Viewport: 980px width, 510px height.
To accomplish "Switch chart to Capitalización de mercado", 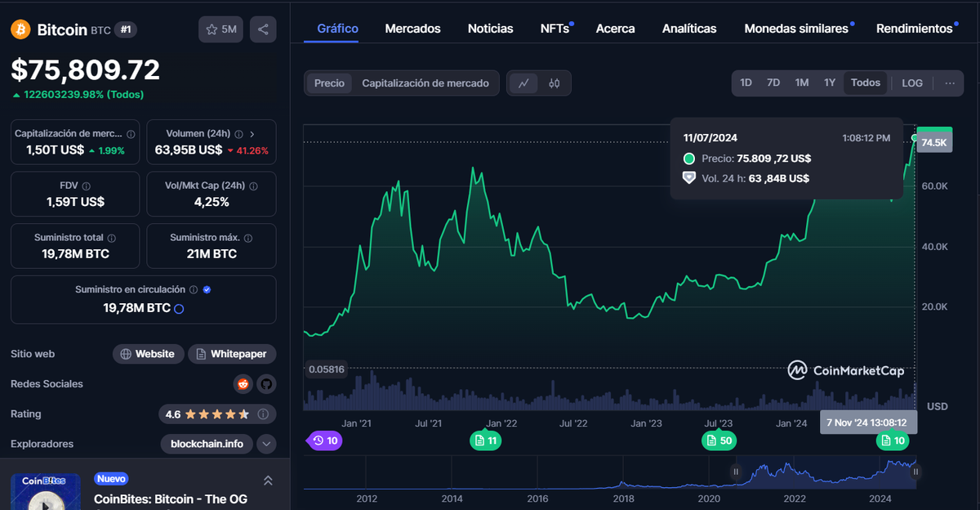I will pyautogui.click(x=425, y=83).
